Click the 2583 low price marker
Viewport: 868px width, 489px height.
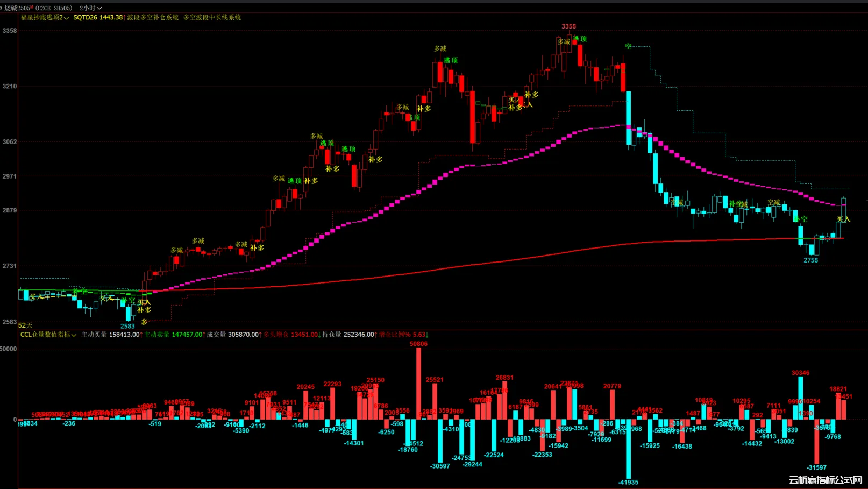(127, 326)
